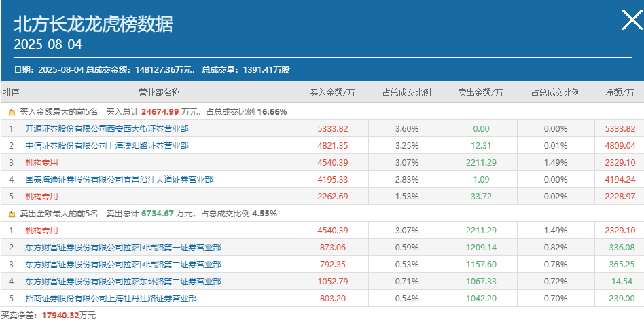This screenshot has width=644, height=323.
Task: Click the 买入金额/万 column header
Action: (x=332, y=92)
